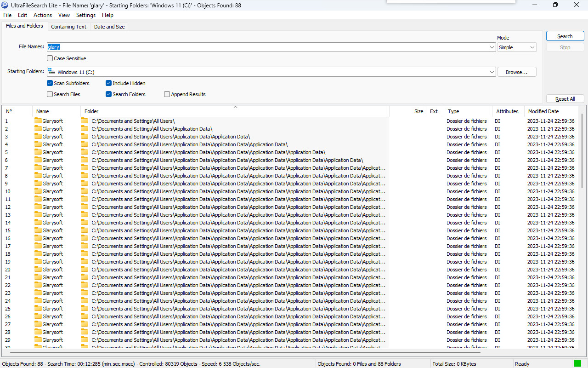Click the 'Dossier de fichiers' type in row 9
Viewport: 588px width, 368px height.
point(466,184)
